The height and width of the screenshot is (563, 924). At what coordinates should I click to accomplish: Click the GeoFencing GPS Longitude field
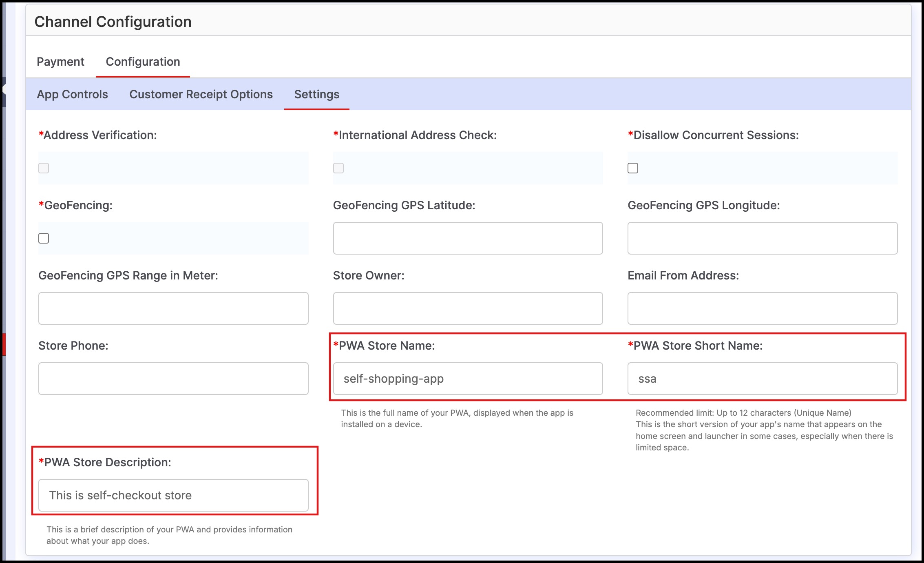pos(762,238)
